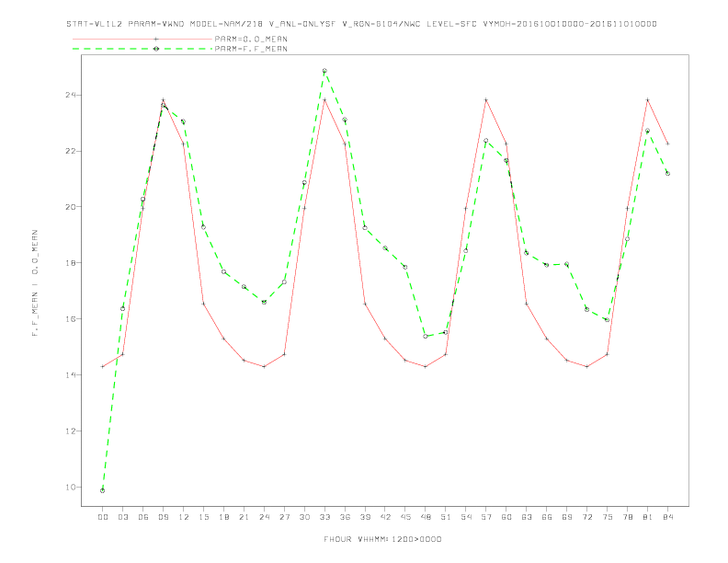Click the circle marker on the green legend line

coord(156,49)
